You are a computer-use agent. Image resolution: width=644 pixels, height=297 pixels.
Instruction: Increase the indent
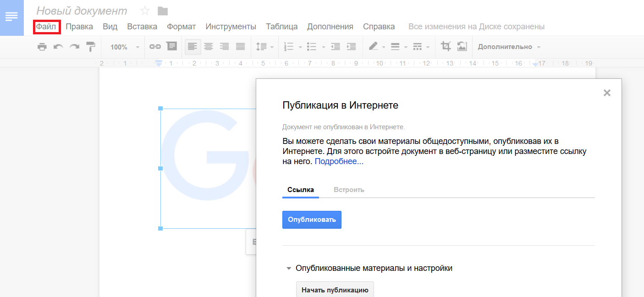click(x=352, y=47)
